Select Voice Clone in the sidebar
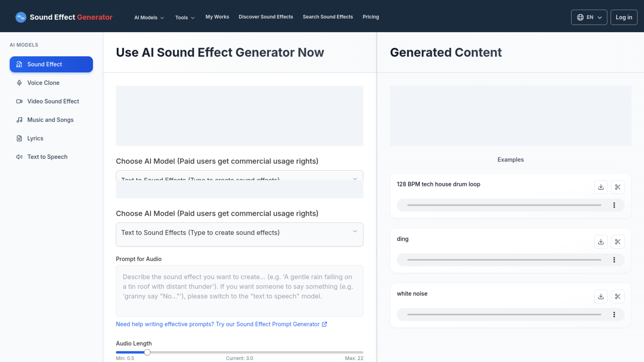 click(43, 82)
